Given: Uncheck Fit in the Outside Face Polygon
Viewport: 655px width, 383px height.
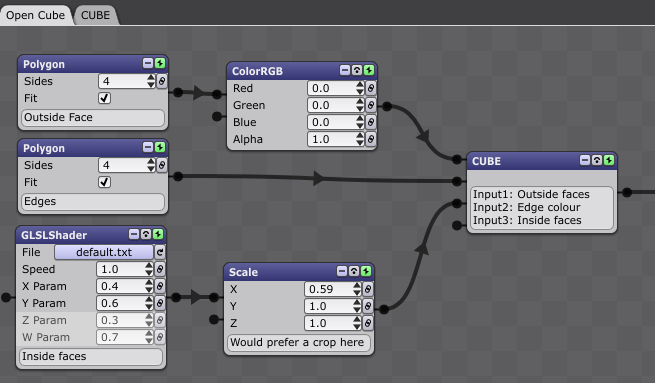Looking at the screenshot, I should (x=104, y=98).
